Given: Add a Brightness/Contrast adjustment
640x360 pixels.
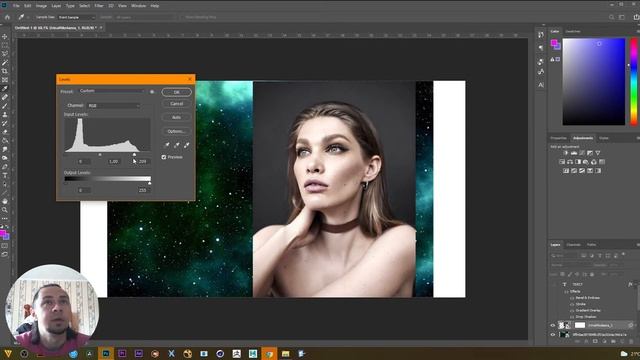Looking at the screenshot, I should pyautogui.click(x=566, y=153).
